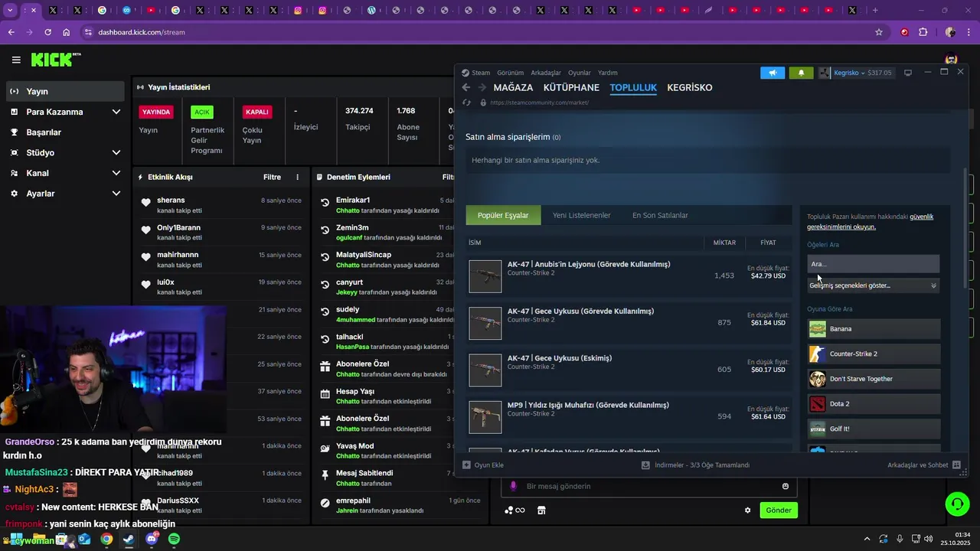The height and width of the screenshot is (551, 980).
Task: Click the YAYINDA live status badge
Action: coord(156,112)
